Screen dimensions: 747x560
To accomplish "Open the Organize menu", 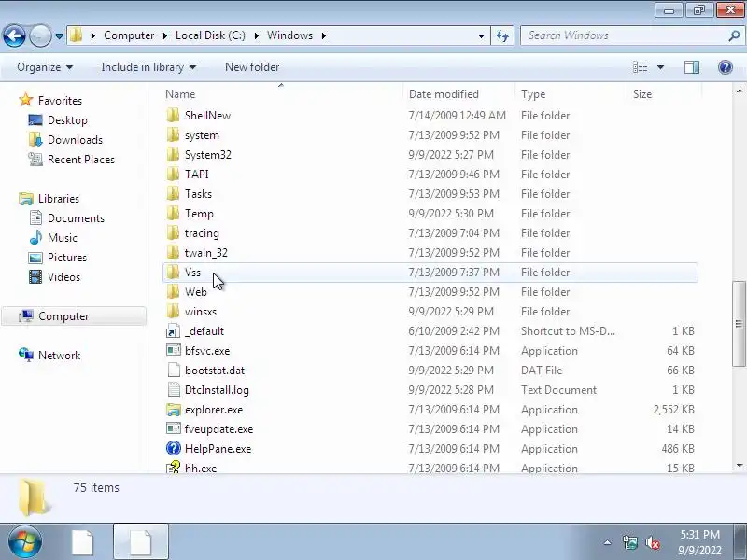I will coord(45,67).
